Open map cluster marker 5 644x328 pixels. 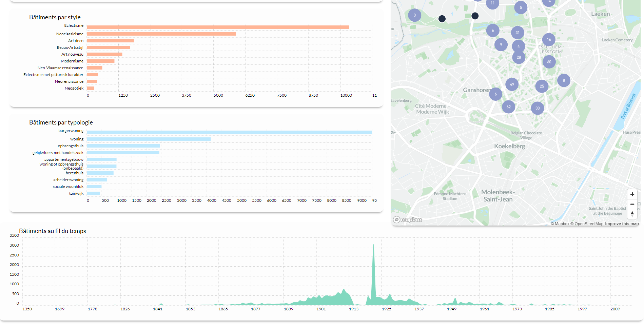(x=521, y=7)
